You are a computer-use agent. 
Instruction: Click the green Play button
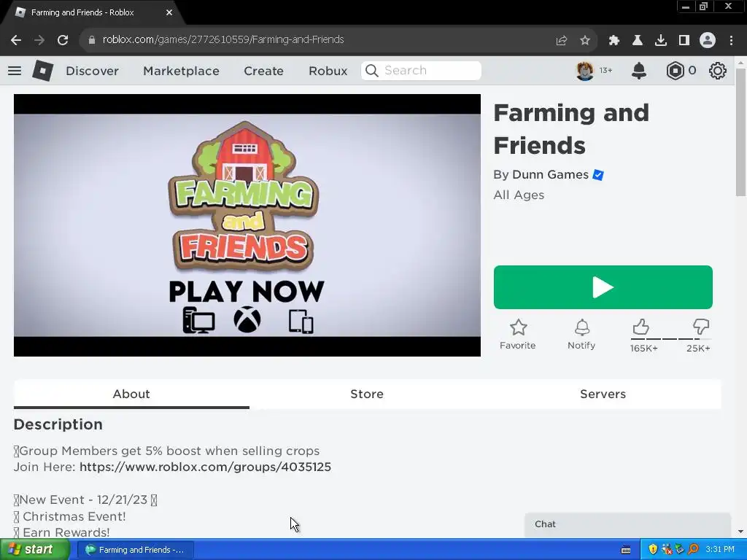603,287
